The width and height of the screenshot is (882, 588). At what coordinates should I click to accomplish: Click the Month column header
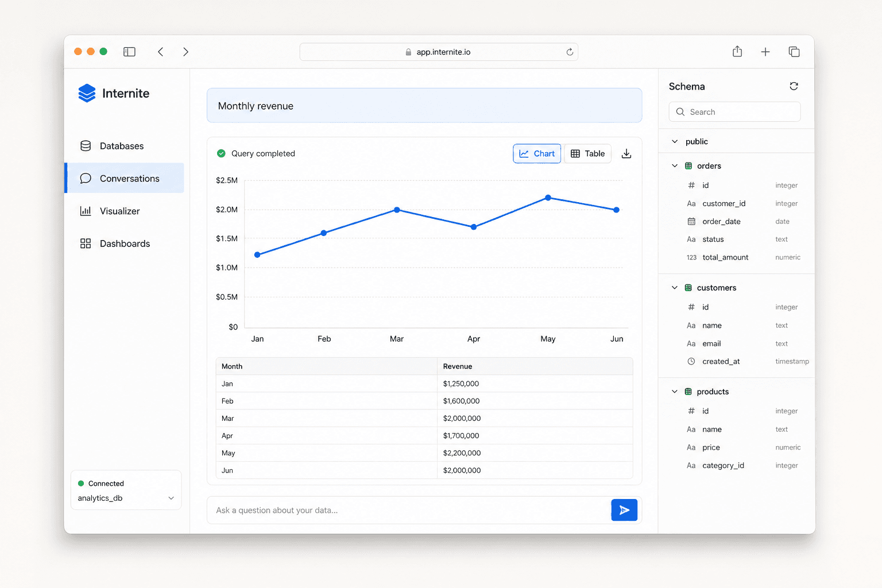326,366
